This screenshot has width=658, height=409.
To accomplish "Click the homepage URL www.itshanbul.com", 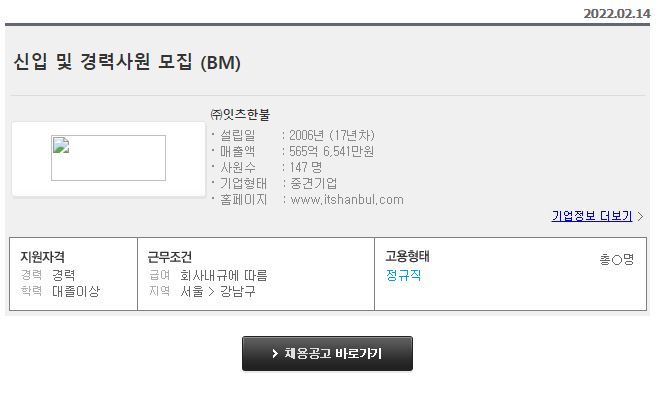I will pyautogui.click(x=347, y=200).
